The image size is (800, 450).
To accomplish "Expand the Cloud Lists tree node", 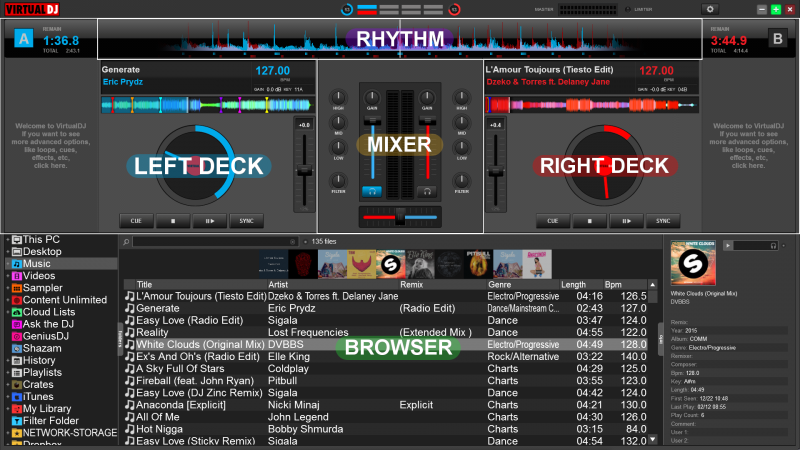I will [8, 312].
